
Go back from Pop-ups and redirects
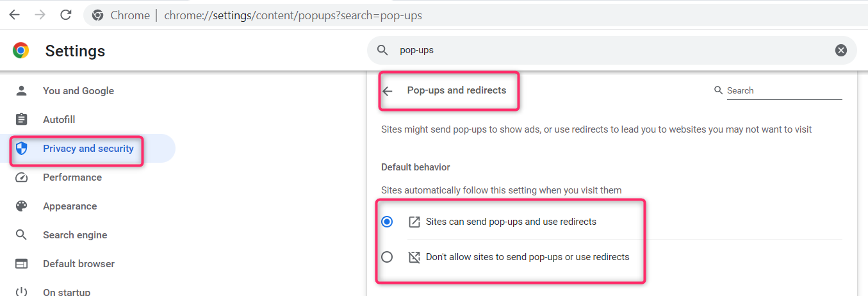click(x=388, y=91)
